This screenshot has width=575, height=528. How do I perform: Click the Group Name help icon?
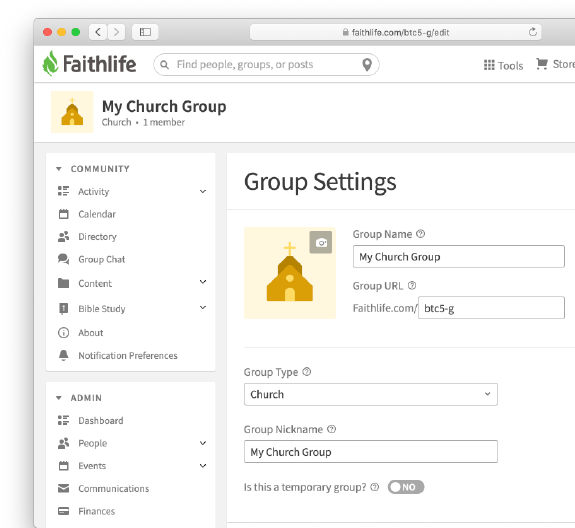click(421, 234)
